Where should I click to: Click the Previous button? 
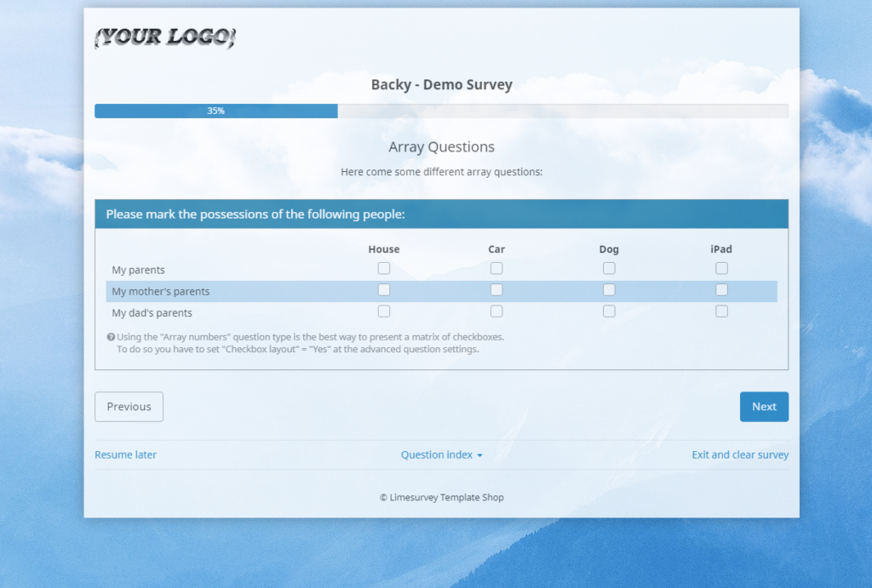tap(129, 407)
